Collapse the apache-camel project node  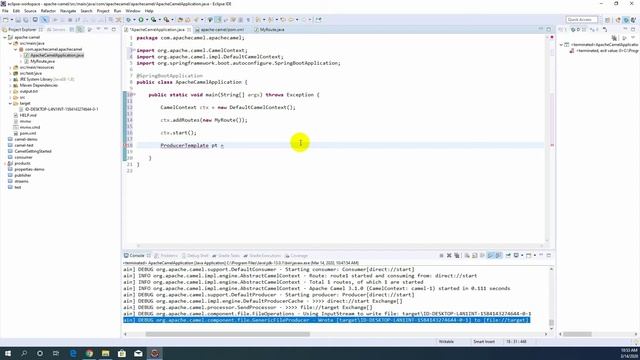point(5,37)
